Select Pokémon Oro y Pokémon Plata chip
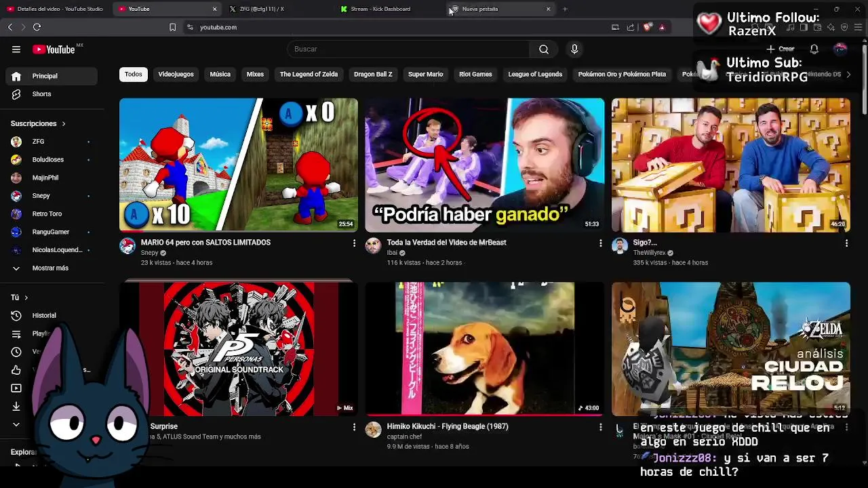Viewport: 868px width, 488px height. coord(622,75)
